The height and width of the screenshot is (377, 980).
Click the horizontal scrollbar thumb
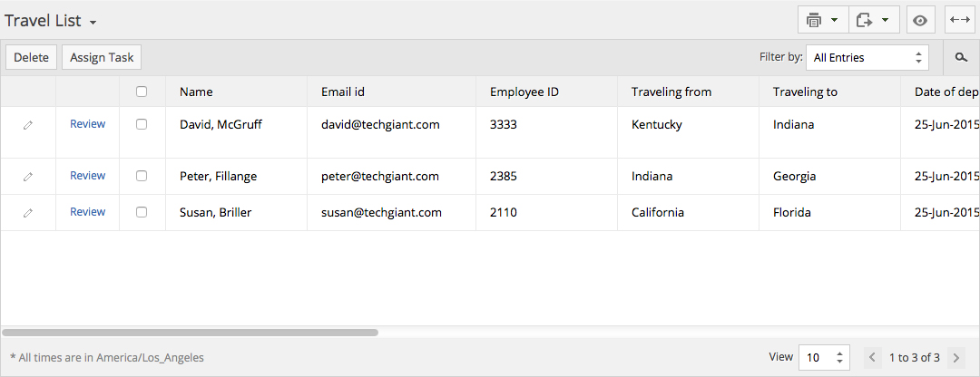pos(190,333)
